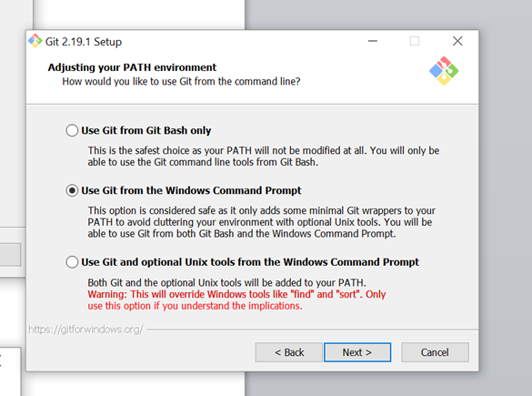
Task: Click the Adjusting your PATH environment heading
Action: pos(132,67)
